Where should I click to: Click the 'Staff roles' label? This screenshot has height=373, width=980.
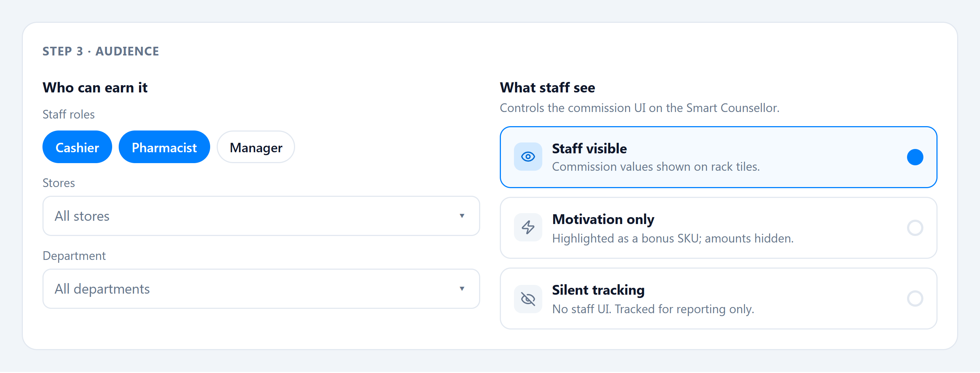[69, 114]
